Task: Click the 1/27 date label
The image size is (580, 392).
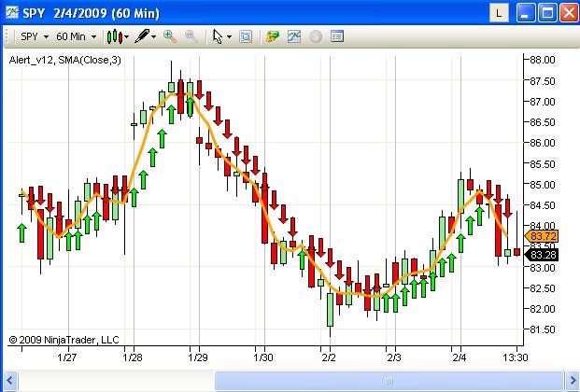Action: coord(67,357)
